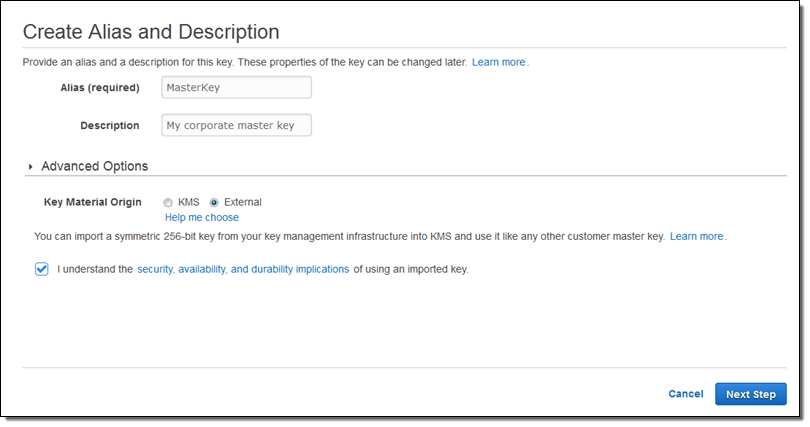Screen dimensions: 810x427
Task: Click the KMS option label text
Action: click(189, 202)
